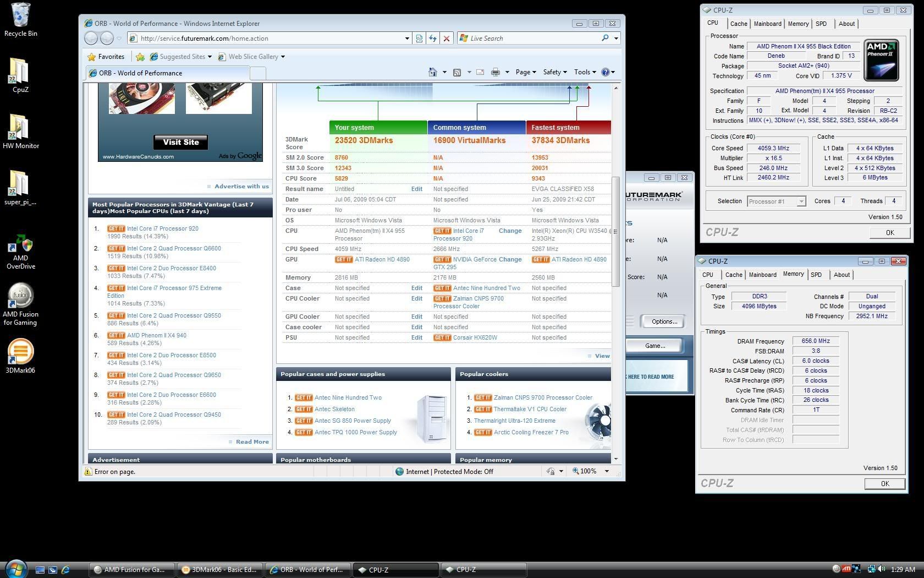Click Advertise with us link
The image size is (924, 578).
[241, 186]
